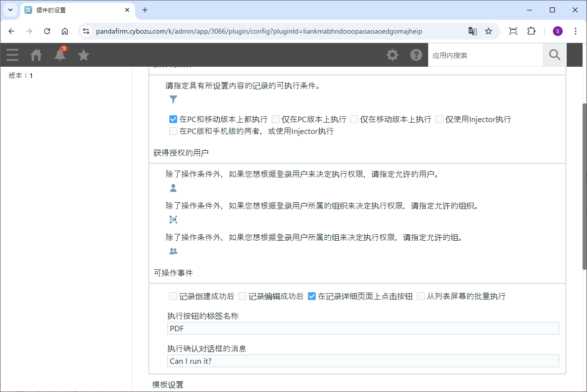Click the single user picker icon
The image size is (587, 392).
click(x=173, y=188)
